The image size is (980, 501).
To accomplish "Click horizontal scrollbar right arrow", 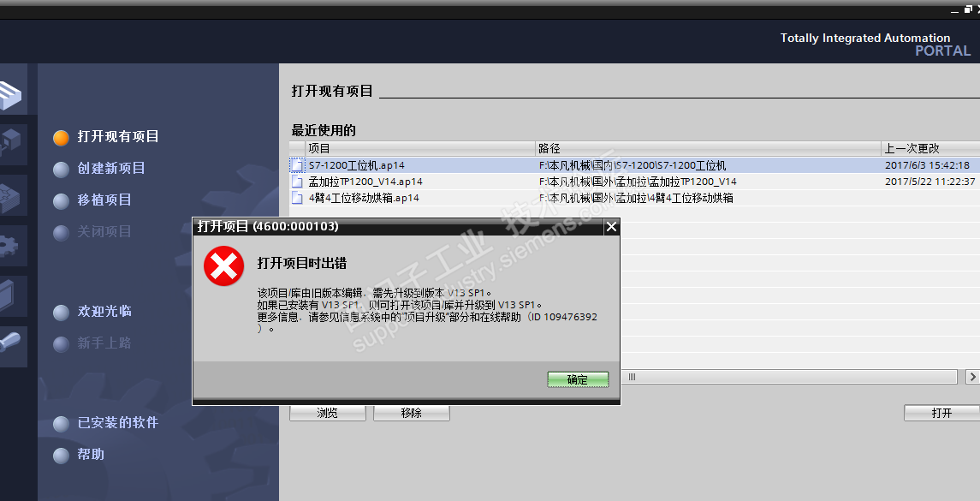I will tap(972, 377).
